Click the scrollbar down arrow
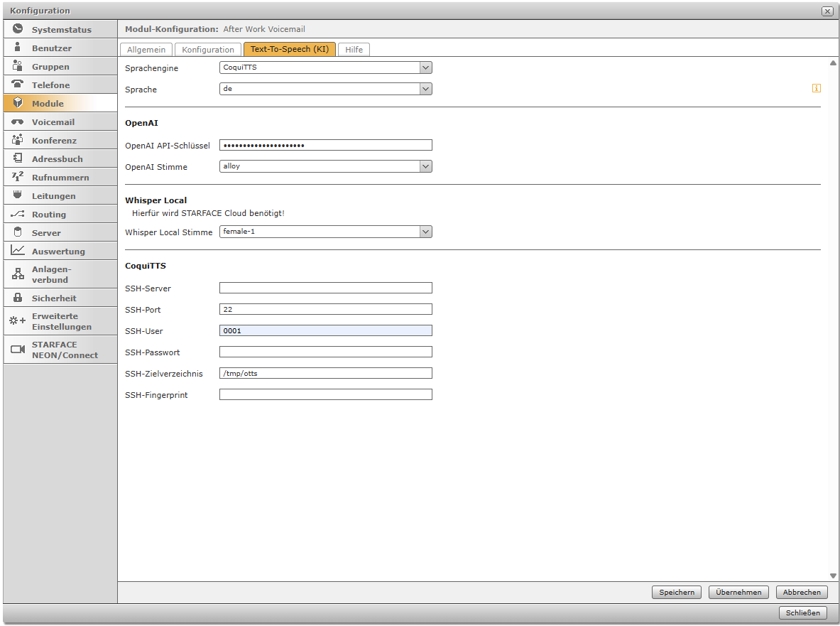The width and height of the screenshot is (840, 626). pyautogui.click(x=834, y=576)
